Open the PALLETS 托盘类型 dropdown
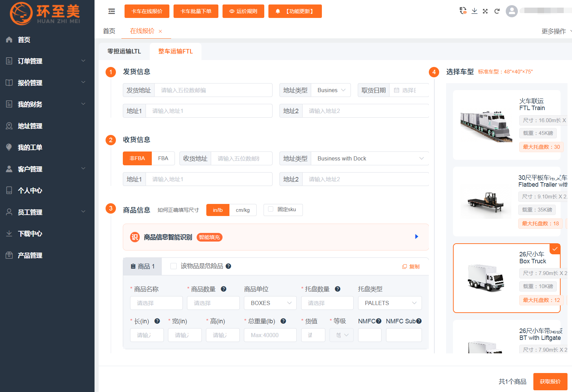This screenshot has width=572, height=392. (x=390, y=303)
